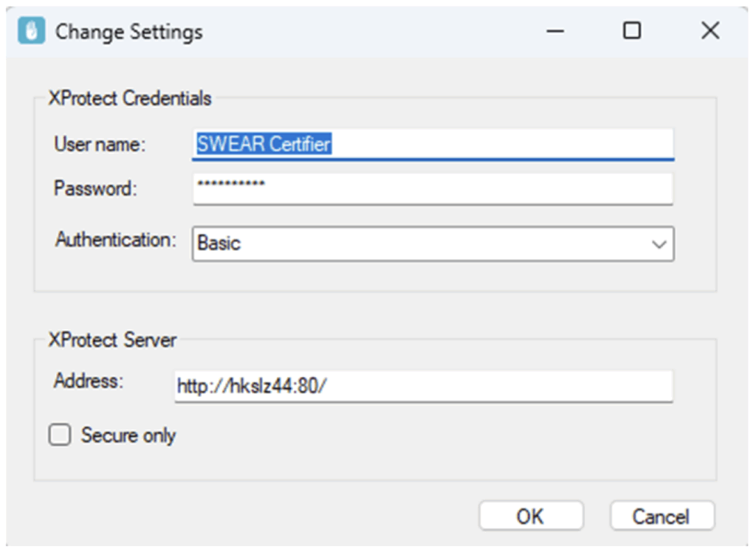This screenshot has height=552, width=756.
Task: Click the "User name:" label
Action: click(x=100, y=145)
